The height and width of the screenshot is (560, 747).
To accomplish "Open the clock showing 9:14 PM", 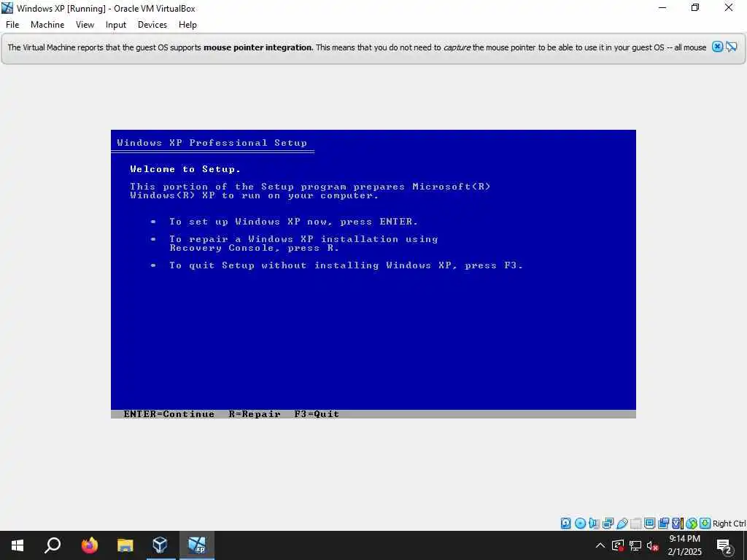I will tap(684, 545).
